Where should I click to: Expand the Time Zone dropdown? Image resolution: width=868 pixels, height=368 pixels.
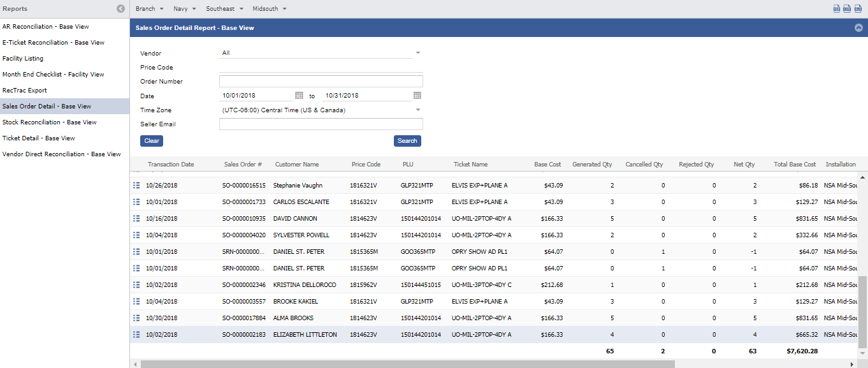click(418, 110)
